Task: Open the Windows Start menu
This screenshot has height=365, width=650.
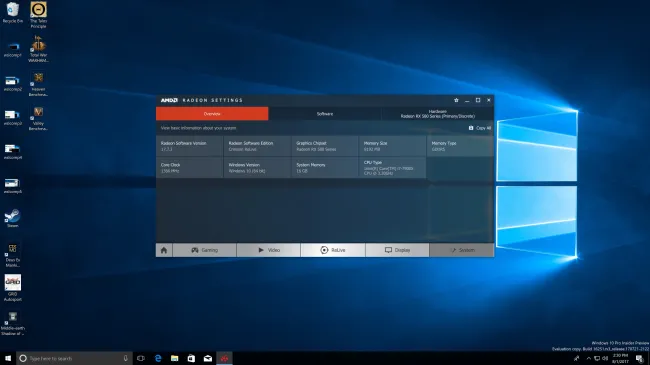Action: [8, 358]
